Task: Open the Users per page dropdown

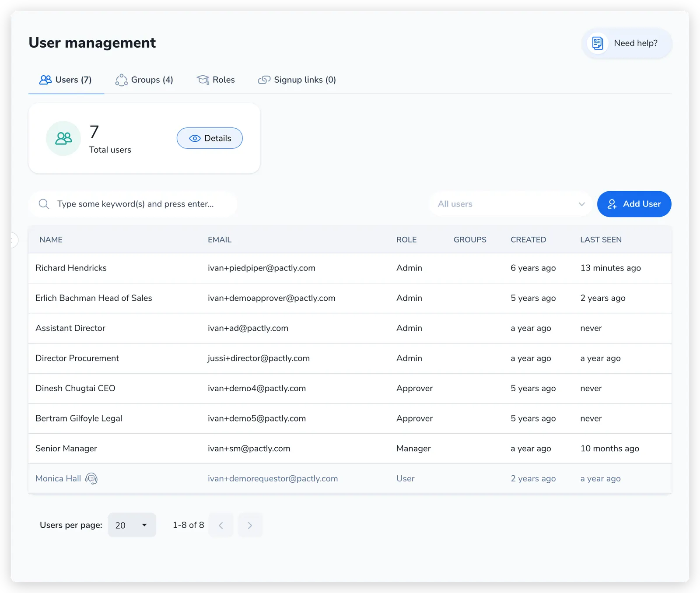Action: point(132,525)
